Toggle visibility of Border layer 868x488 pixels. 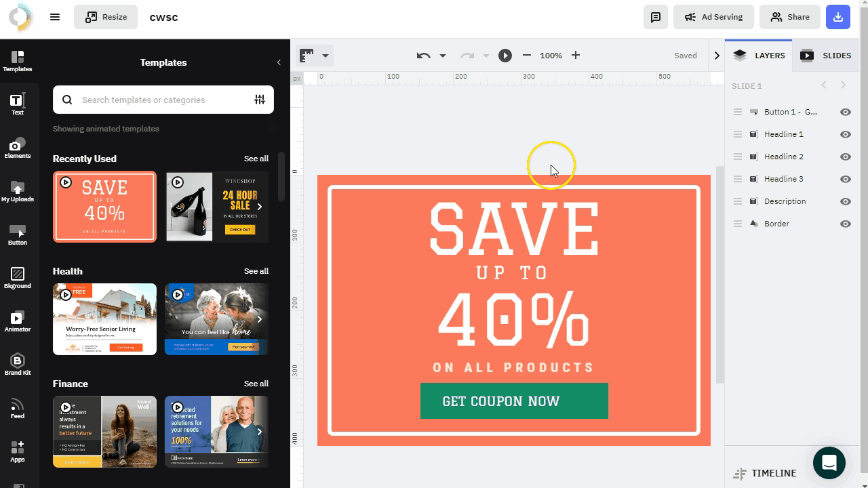[846, 224]
